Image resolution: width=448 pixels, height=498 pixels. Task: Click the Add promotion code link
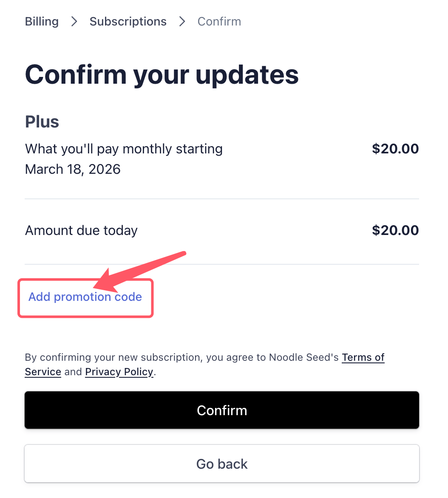85,297
